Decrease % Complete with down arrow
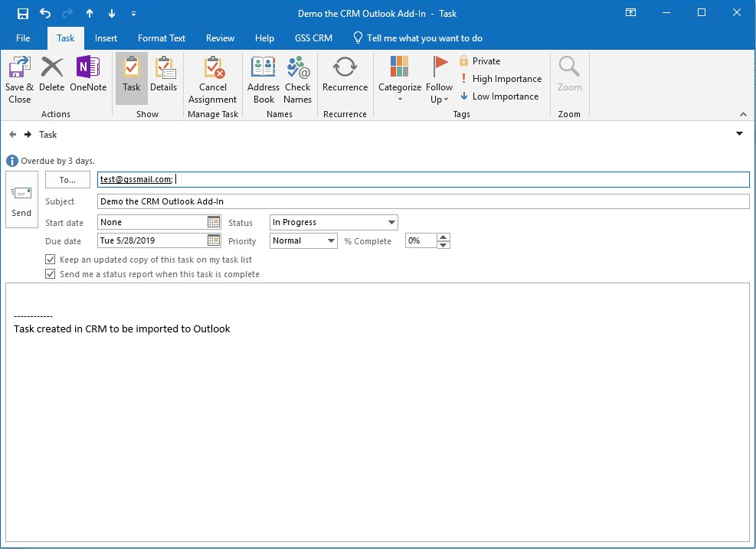Viewport: 756px width, 549px height. tap(443, 244)
